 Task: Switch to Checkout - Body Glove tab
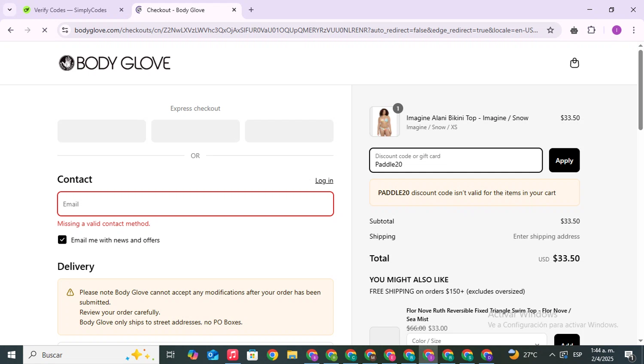click(176, 10)
